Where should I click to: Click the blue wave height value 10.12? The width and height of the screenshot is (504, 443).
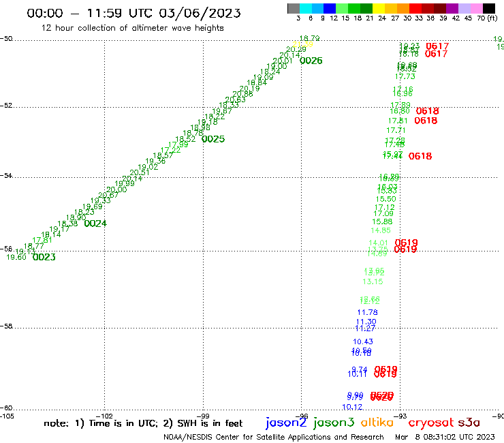[x=352, y=407]
